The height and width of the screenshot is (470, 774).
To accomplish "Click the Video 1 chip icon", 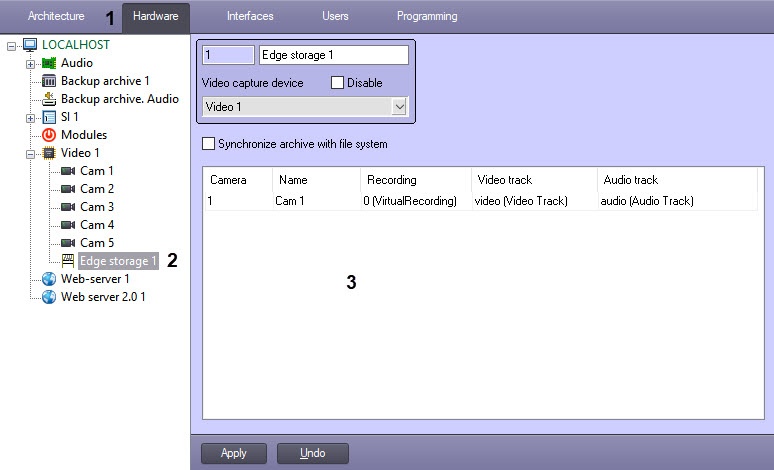I will (49, 153).
